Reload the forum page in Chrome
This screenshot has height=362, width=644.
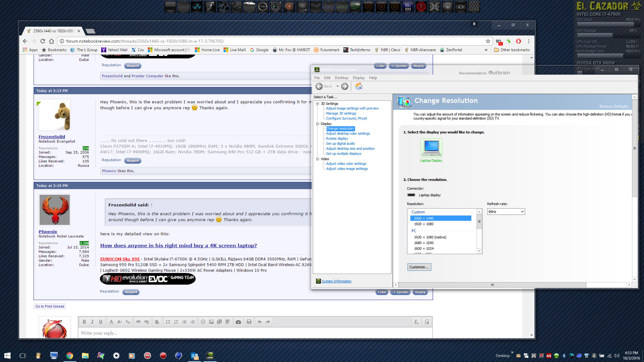(43, 41)
